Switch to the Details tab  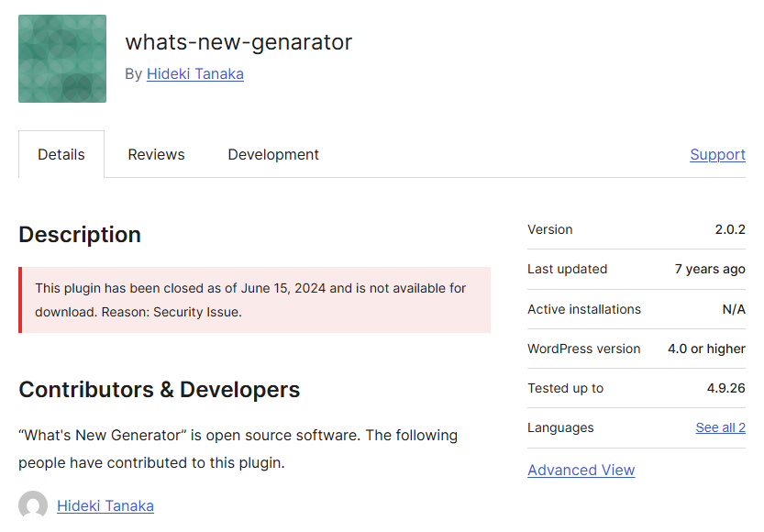(61, 154)
